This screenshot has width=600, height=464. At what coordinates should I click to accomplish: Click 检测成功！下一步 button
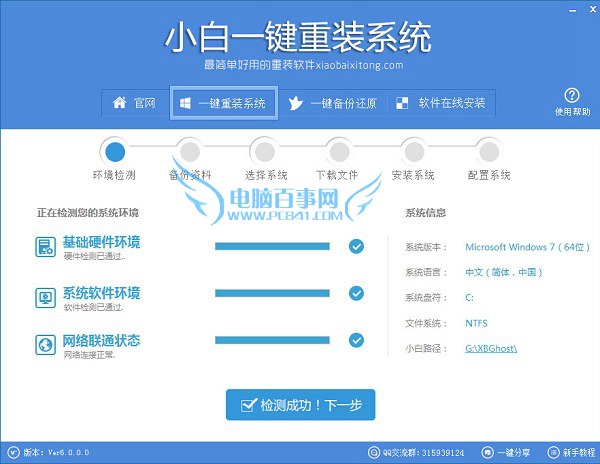click(300, 405)
